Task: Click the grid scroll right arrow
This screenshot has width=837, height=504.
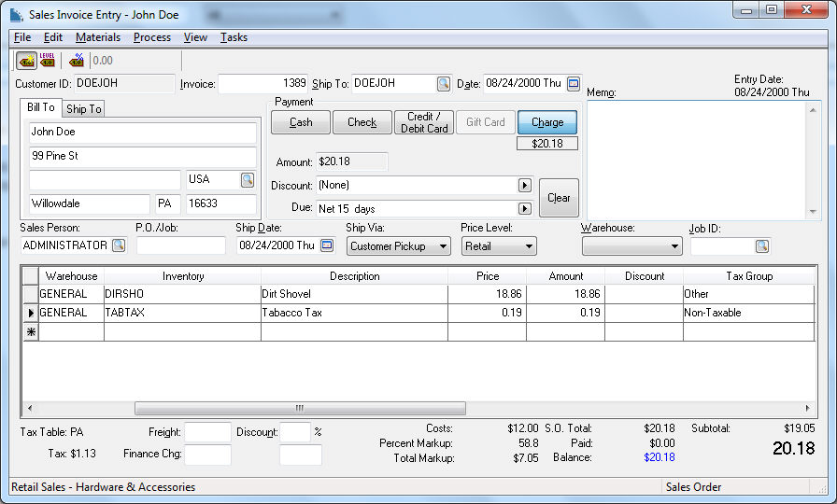Action: 808,408
